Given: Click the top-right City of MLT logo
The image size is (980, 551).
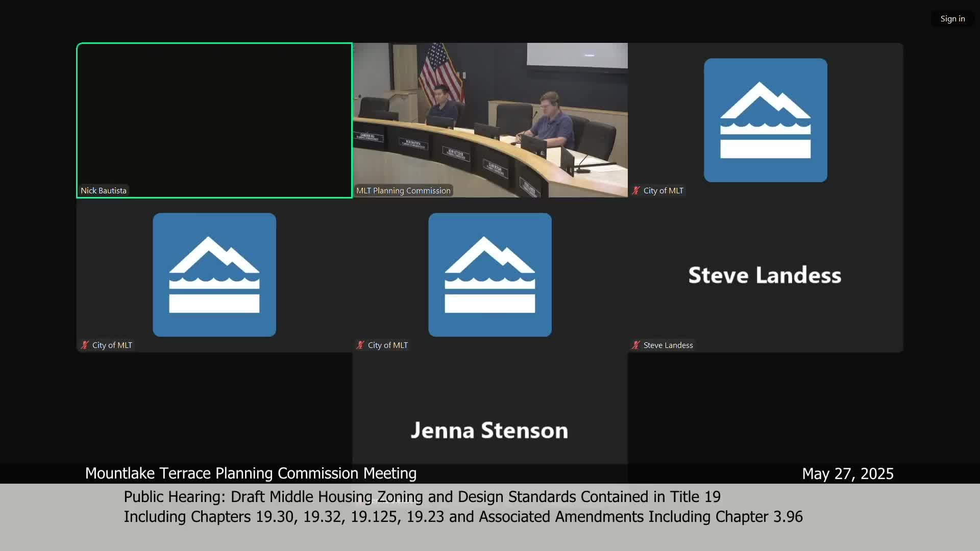Looking at the screenshot, I should pos(765,120).
